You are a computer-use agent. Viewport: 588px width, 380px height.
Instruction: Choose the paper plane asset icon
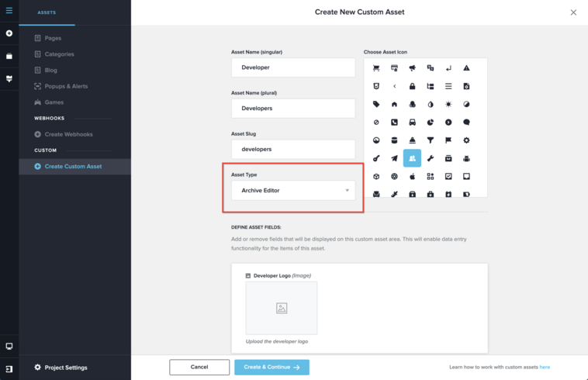[x=394, y=158]
